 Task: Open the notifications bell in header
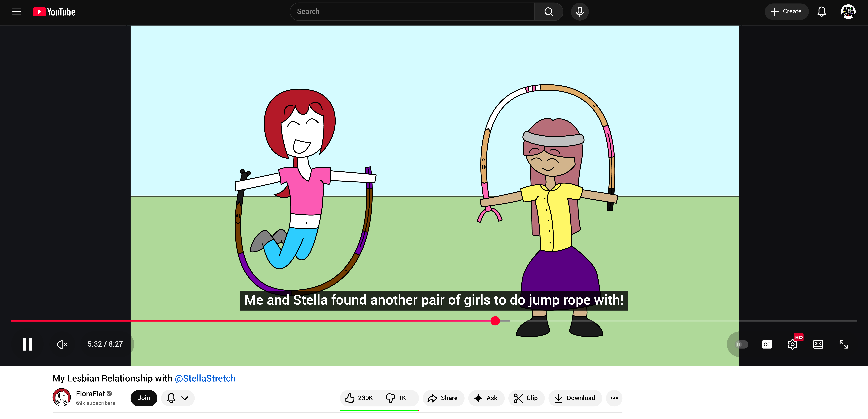[821, 12]
